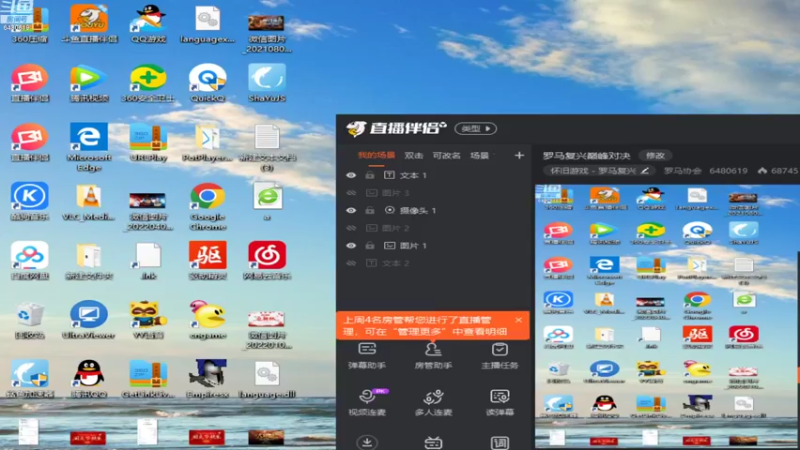The width and height of the screenshot is (800, 450).
Task: Select the VLC_Medi... folder on the desktop
Action: [89, 202]
